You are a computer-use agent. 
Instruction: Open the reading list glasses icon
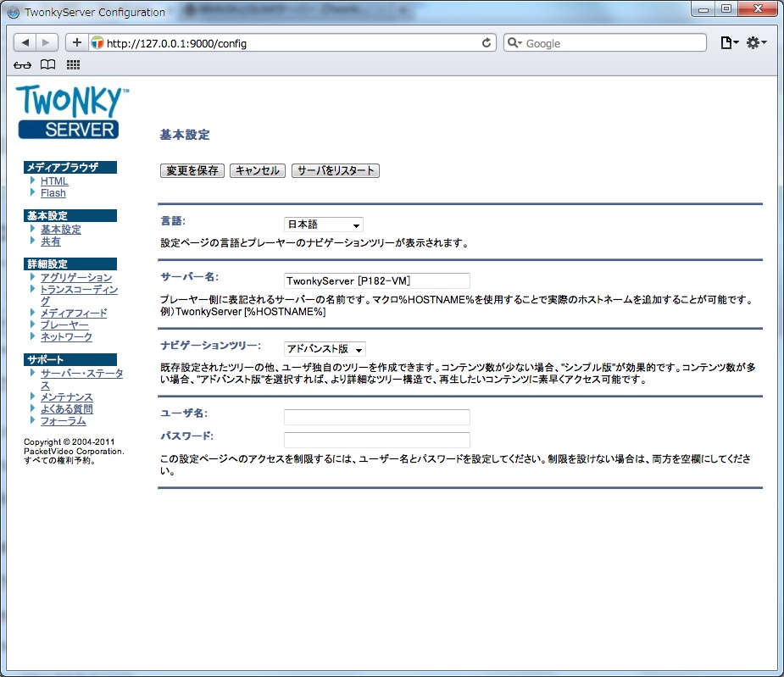point(22,65)
